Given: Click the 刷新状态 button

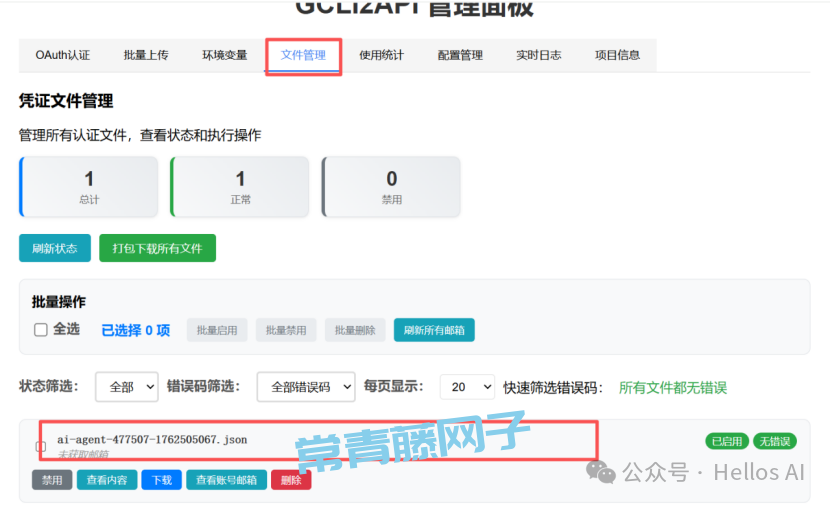Looking at the screenshot, I should [54, 248].
